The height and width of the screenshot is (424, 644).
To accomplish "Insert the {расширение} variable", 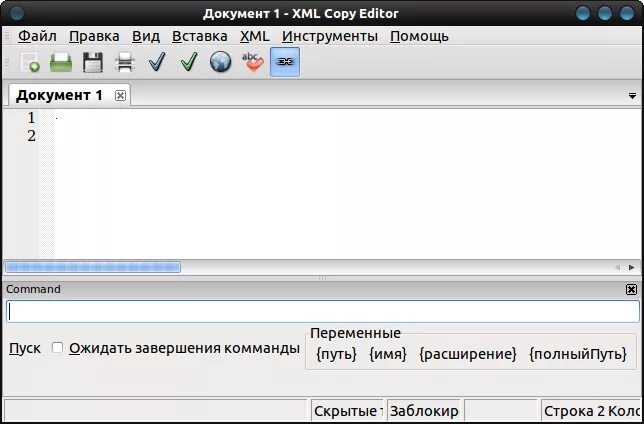I will click(468, 354).
